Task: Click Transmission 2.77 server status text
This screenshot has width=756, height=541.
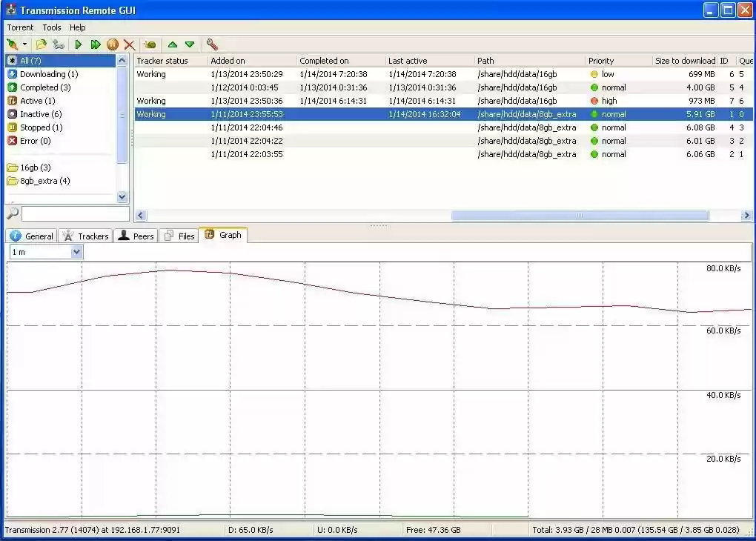Action: click(x=93, y=530)
